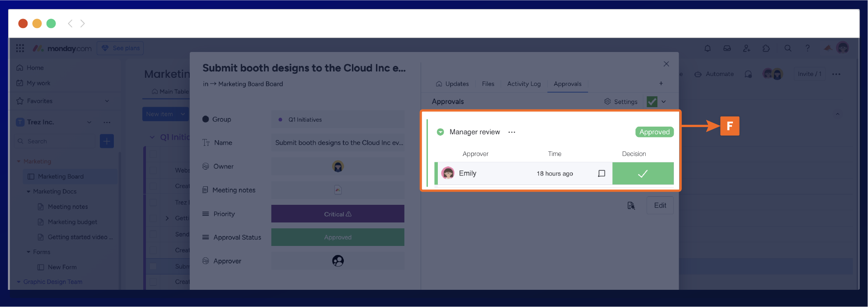Expand the Favorites section chevron
This screenshot has width=868, height=307.
[x=107, y=101]
